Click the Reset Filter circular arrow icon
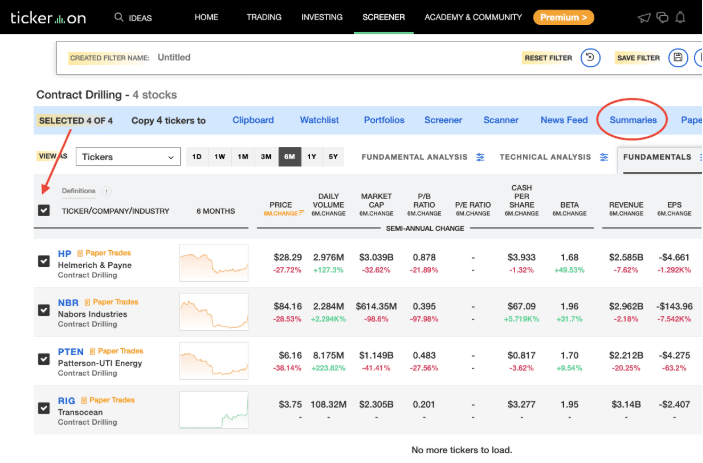 [x=590, y=58]
